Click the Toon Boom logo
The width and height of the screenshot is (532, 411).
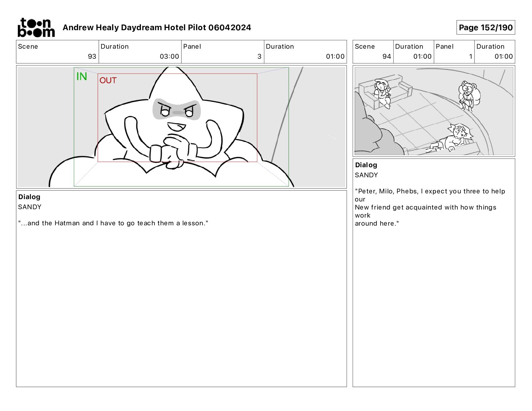click(x=36, y=28)
